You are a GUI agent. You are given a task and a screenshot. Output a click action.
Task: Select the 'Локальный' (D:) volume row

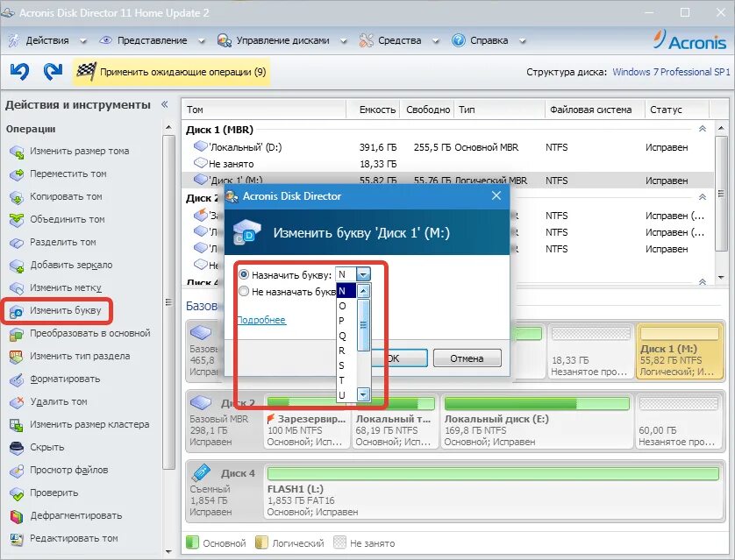point(447,147)
